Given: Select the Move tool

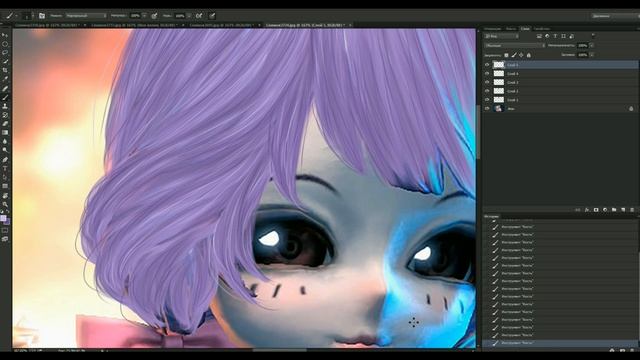Looking at the screenshot, I should coord(5,35).
